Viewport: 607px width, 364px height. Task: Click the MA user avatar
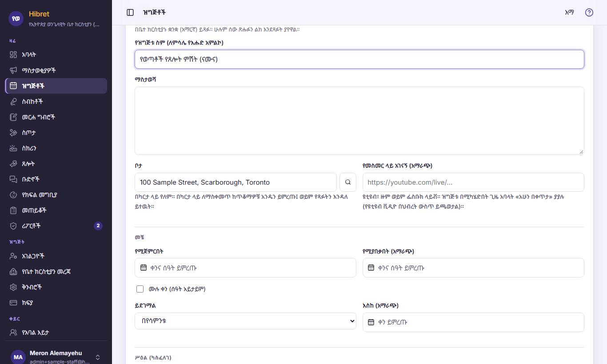coord(18,357)
